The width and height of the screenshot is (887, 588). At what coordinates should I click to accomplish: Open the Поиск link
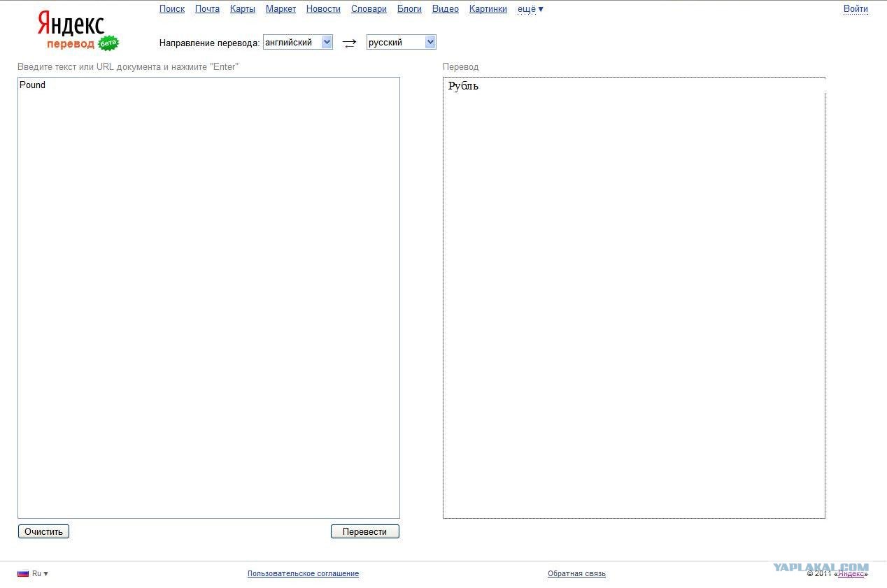172,9
